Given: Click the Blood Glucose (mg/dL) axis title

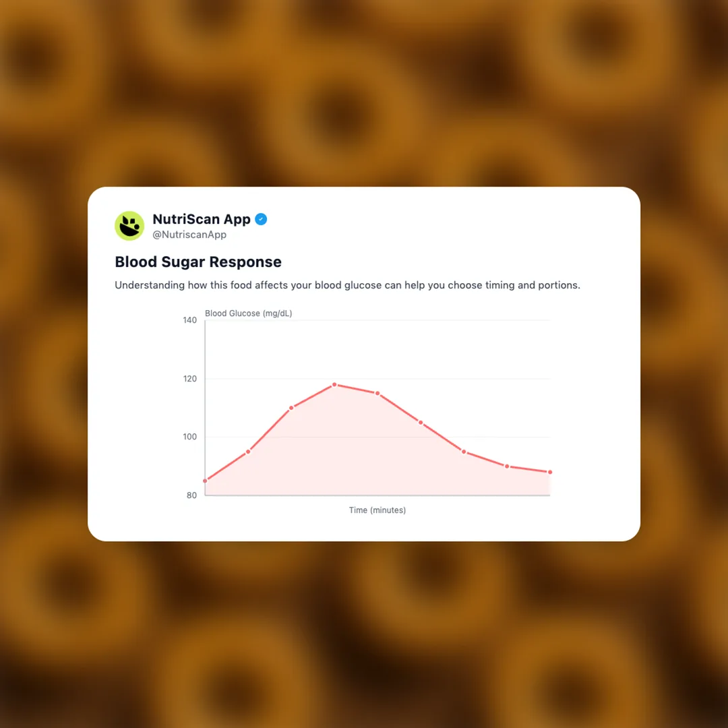Looking at the screenshot, I should pyautogui.click(x=248, y=313).
